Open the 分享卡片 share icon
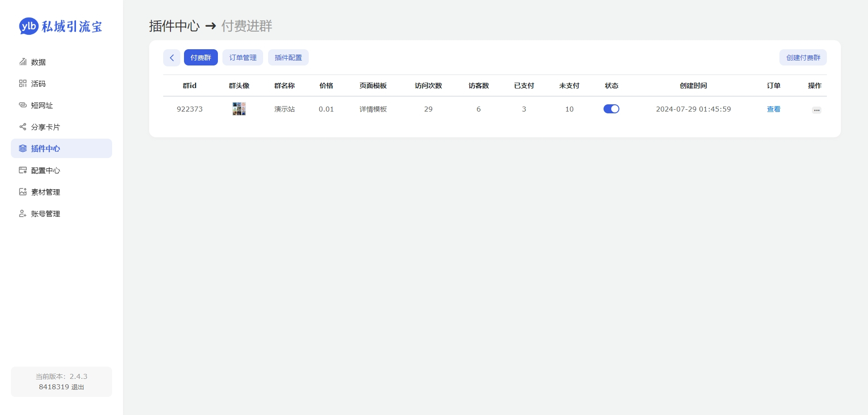This screenshot has height=415, width=868. (x=23, y=127)
